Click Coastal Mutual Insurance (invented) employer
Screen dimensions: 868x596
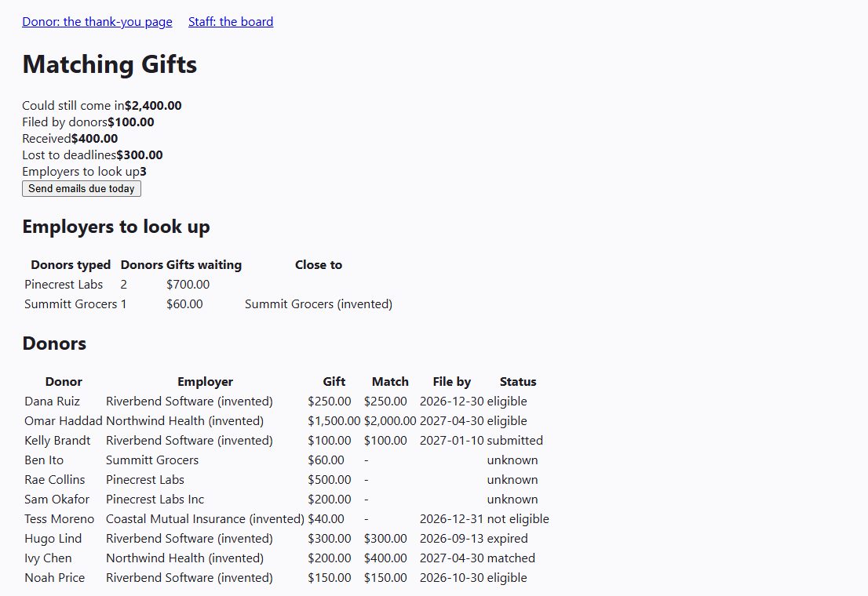click(x=205, y=519)
